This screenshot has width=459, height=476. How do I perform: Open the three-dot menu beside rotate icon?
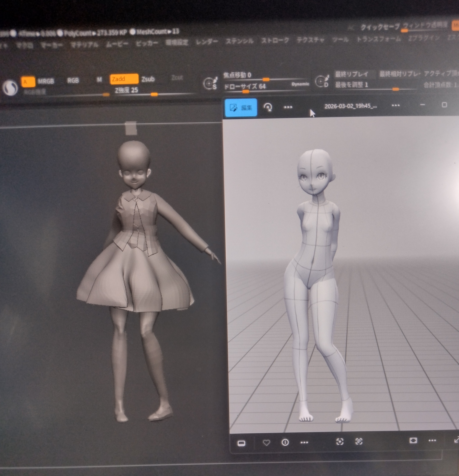pyautogui.click(x=288, y=107)
